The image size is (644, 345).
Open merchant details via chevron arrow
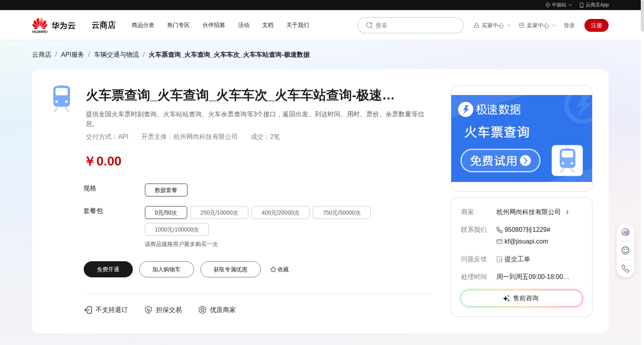point(567,212)
